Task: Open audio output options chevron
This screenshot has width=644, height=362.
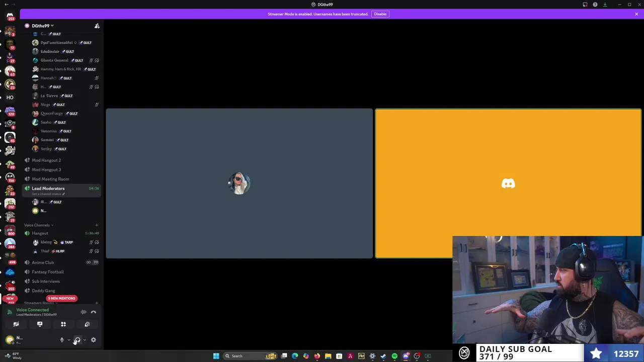Action: (x=85, y=340)
